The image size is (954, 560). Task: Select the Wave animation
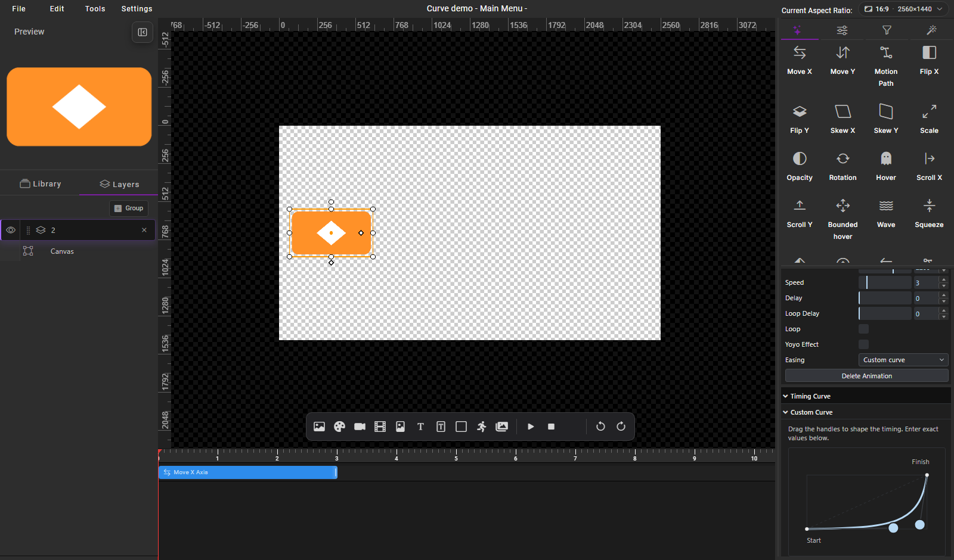[886, 213]
